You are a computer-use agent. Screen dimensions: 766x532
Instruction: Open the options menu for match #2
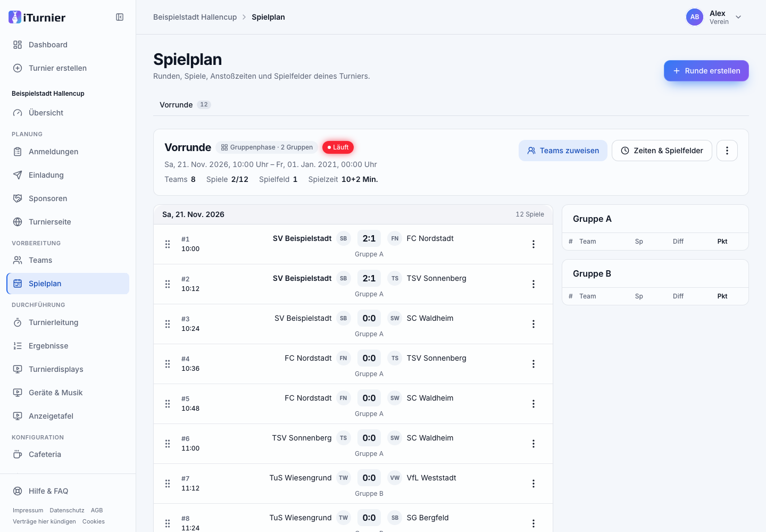[534, 284]
